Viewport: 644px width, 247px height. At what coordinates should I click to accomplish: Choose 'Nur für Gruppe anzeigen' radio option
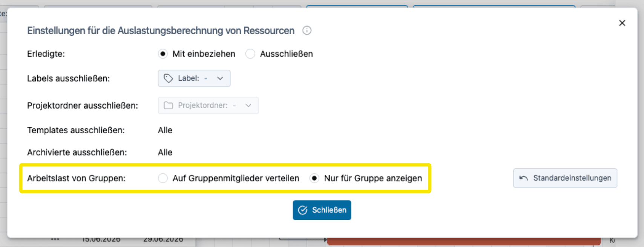[314, 178]
